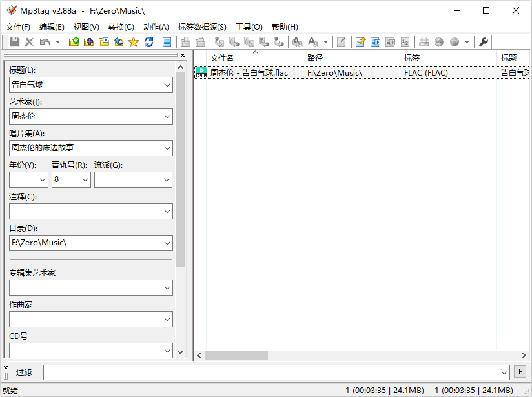The height and width of the screenshot is (397, 532).
Task: Expand the 艺术家(I) dropdown showing 周杰伦
Action: click(x=167, y=116)
